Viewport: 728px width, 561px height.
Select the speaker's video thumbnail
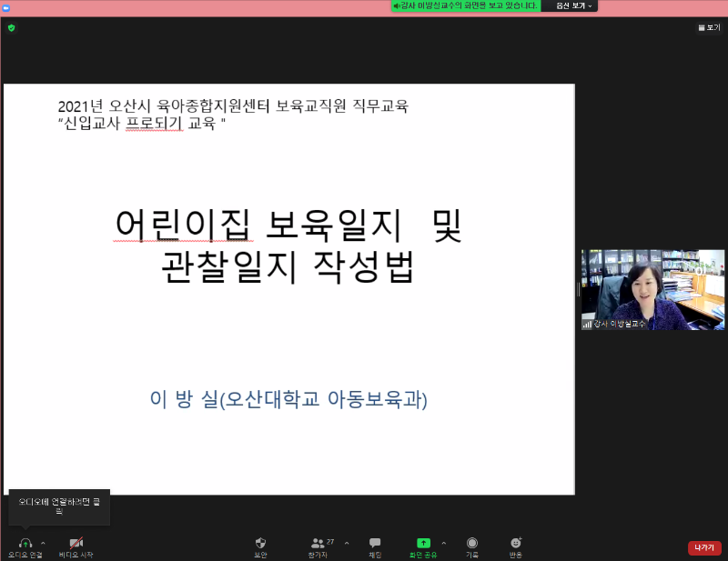coord(652,289)
